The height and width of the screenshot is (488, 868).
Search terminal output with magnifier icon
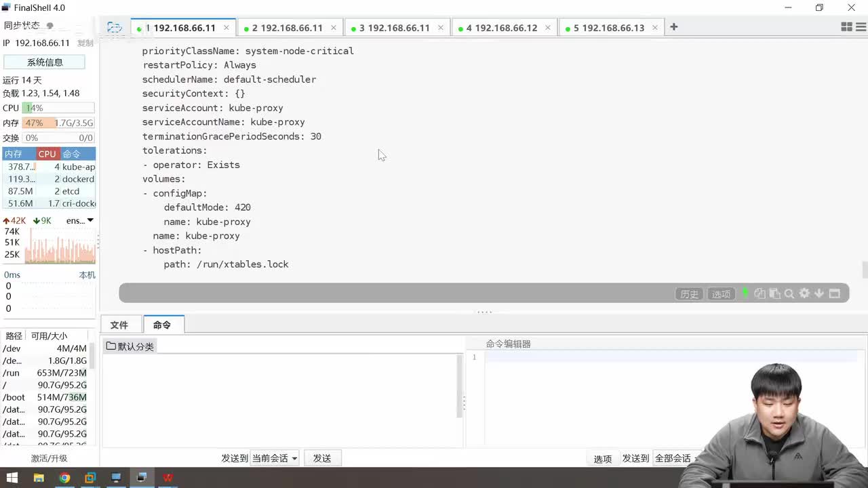(x=789, y=293)
